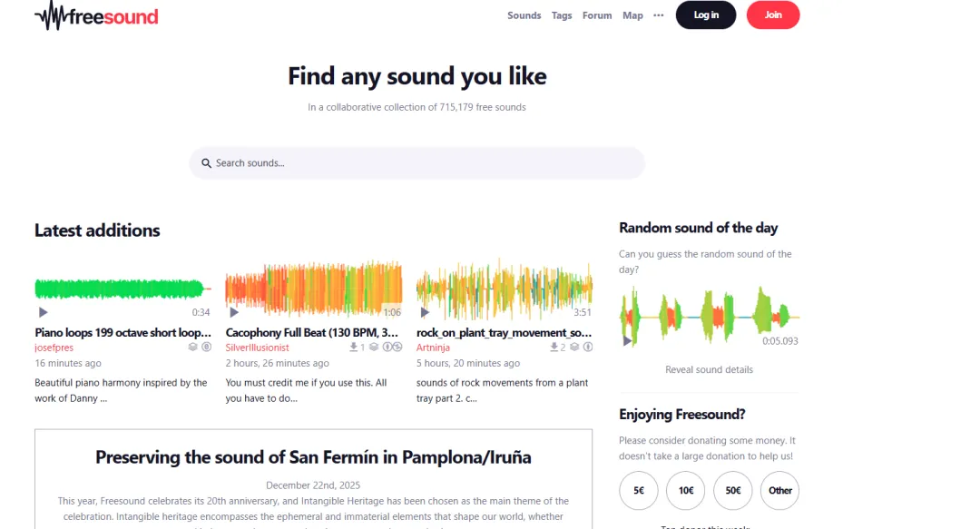Viewport: 980px width, 529px height.
Task: Select the 10€ donation amount
Action: (686, 490)
